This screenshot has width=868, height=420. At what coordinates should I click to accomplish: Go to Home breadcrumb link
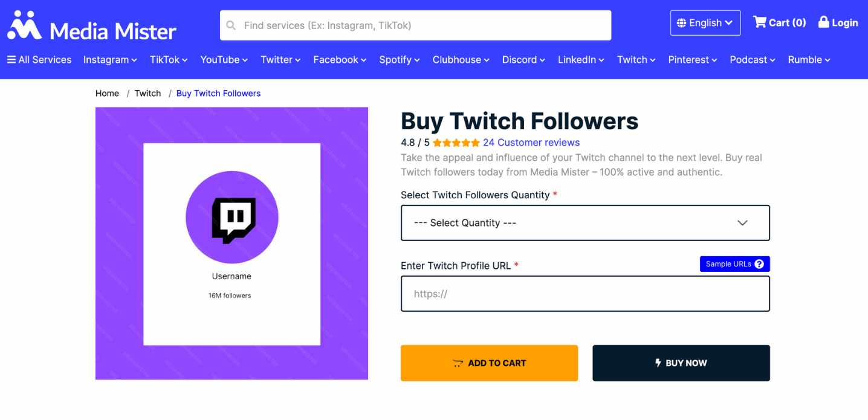tap(107, 93)
